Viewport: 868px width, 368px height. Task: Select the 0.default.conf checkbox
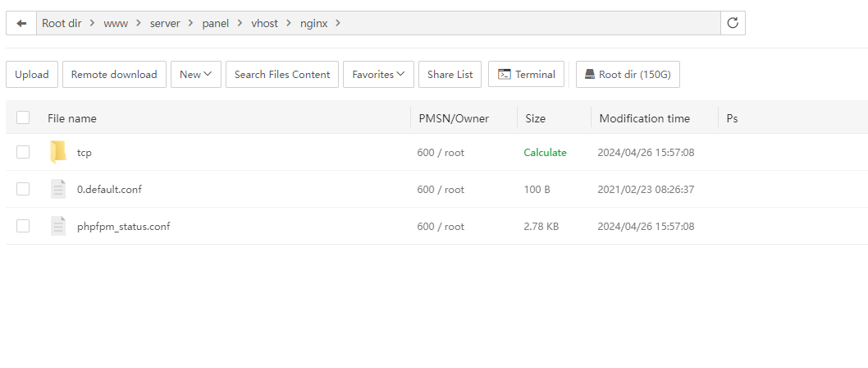tap(23, 189)
